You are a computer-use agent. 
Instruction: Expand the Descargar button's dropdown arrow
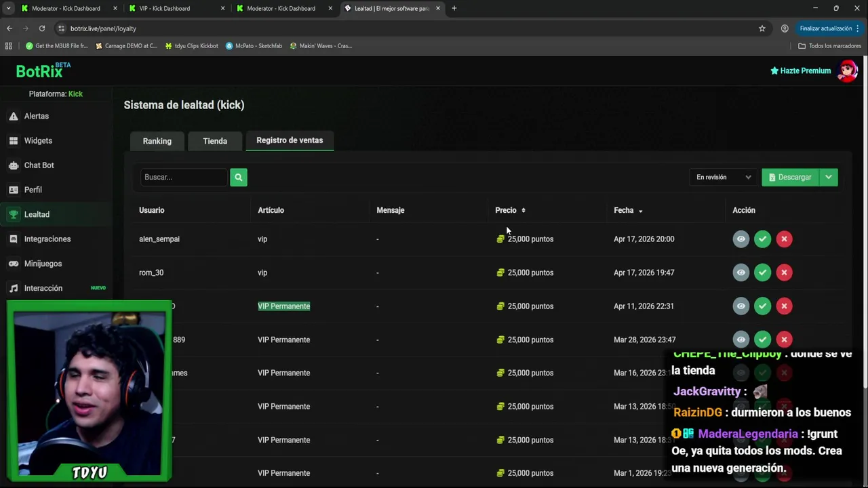[x=829, y=177]
